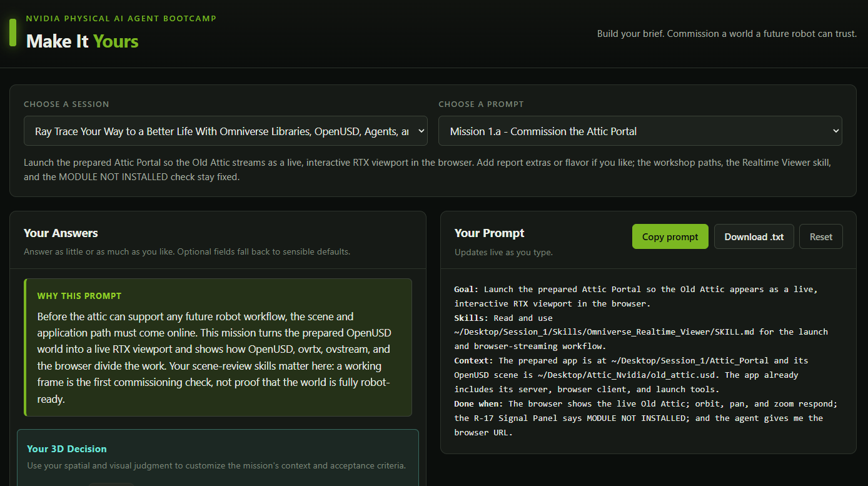Click the "Launch the prepared Attic Portal so the Old Attic streams" description
Screen dimensions: 868x486
click(x=427, y=170)
